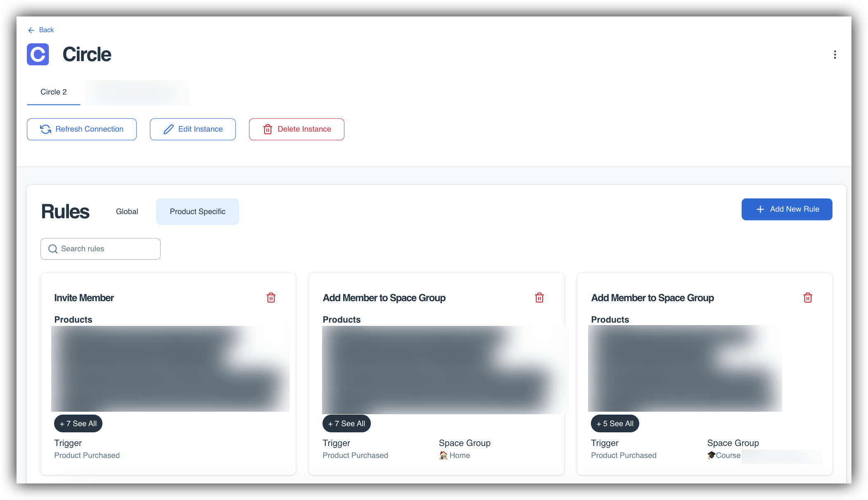Open the blurred second instance tab

pyautogui.click(x=137, y=92)
